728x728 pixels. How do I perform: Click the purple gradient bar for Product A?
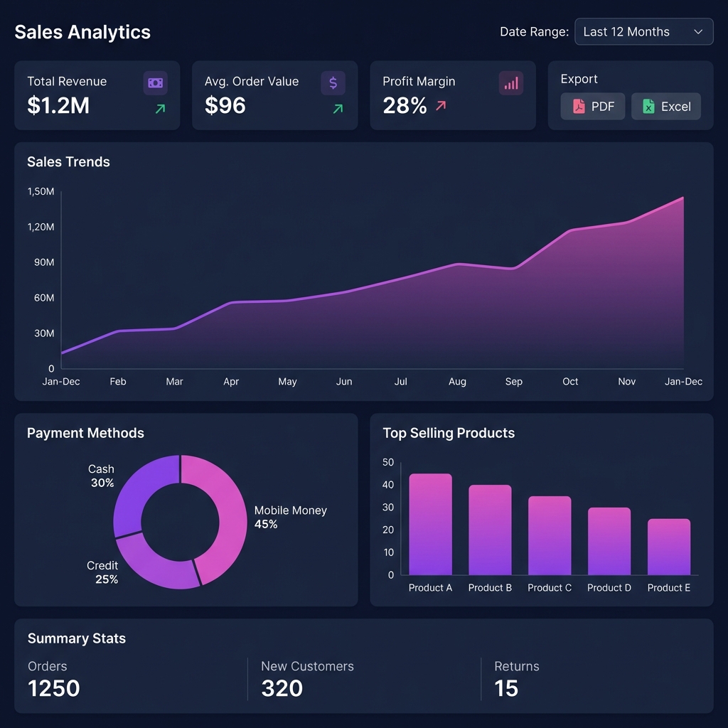pyautogui.click(x=429, y=525)
